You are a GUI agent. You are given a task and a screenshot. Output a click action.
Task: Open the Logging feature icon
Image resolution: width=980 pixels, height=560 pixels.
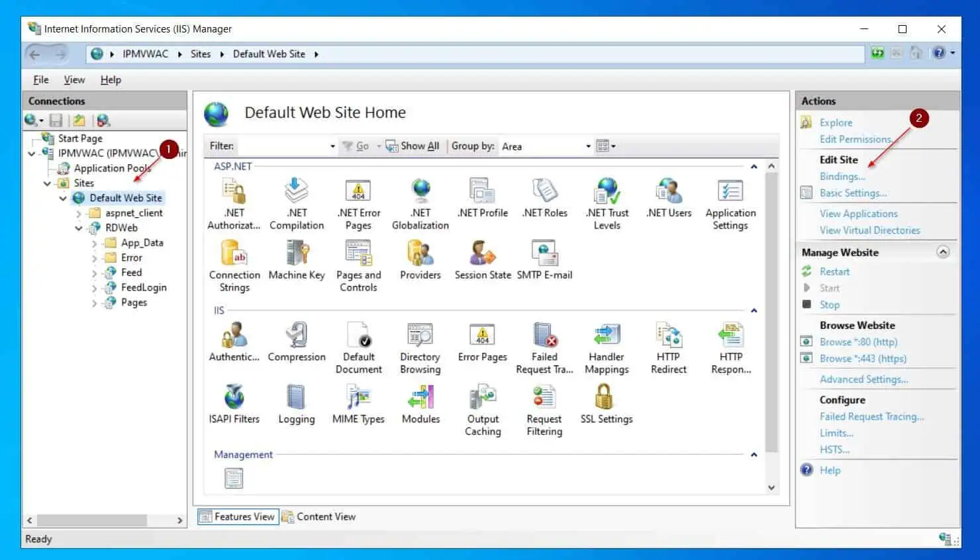pyautogui.click(x=297, y=404)
